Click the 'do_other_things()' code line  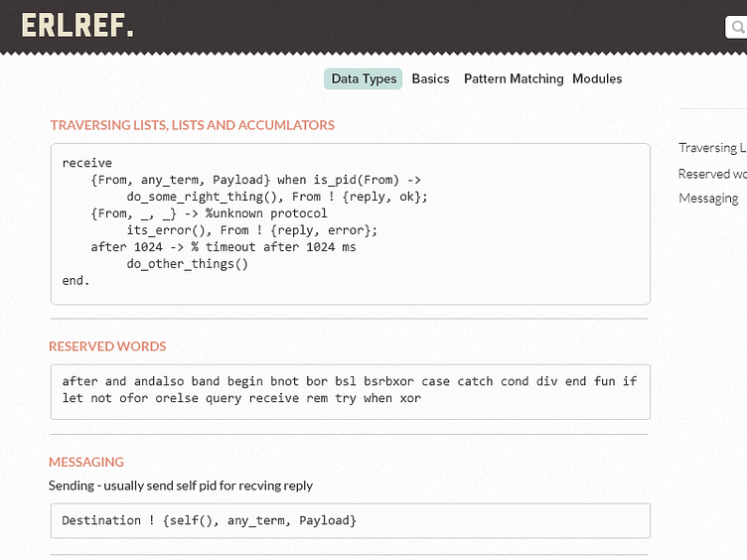[x=187, y=264]
